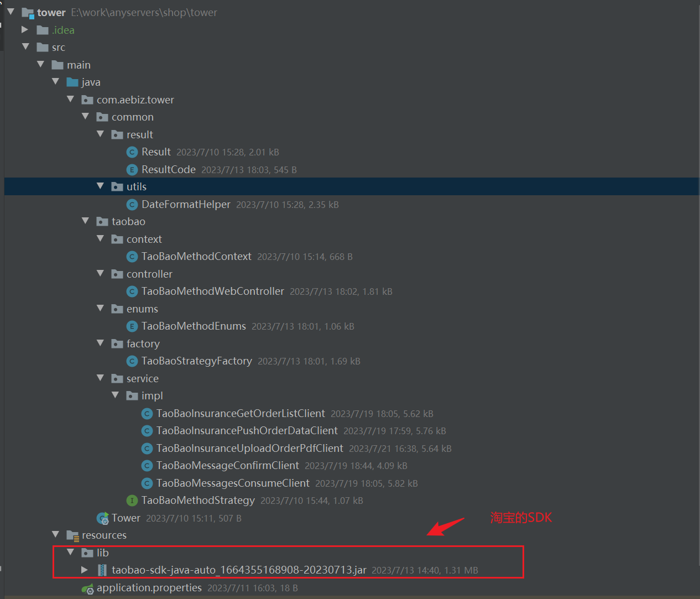Click the application.properties file icon

pyautogui.click(x=87, y=588)
